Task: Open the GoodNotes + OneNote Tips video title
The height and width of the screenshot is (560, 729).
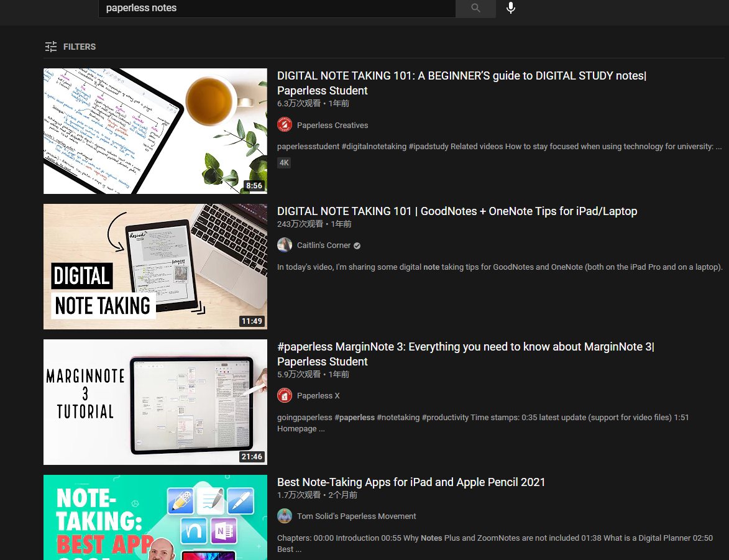Action: click(x=457, y=211)
